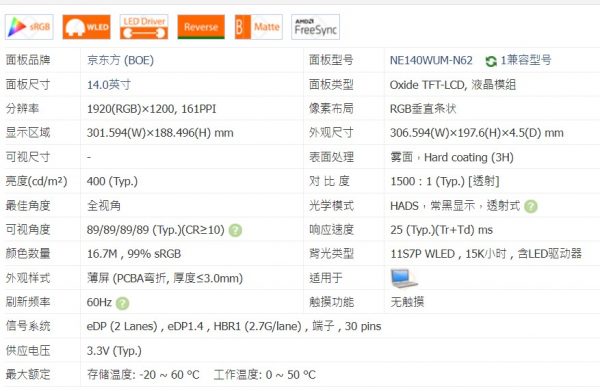Click the 16.7M, 99% sRGB color value
Image resolution: width=600 pixels, height=391 pixels.
click(x=134, y=254)
